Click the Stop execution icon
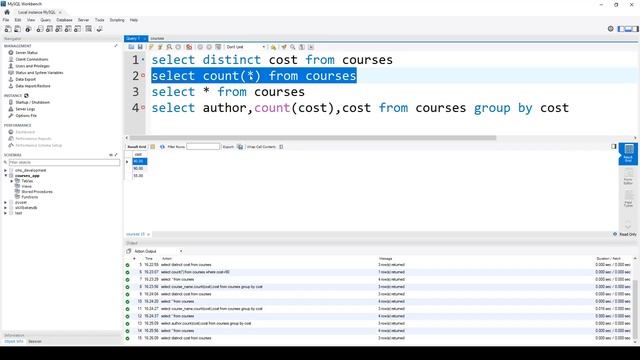640x360 pixels. (x=178, y=47)
